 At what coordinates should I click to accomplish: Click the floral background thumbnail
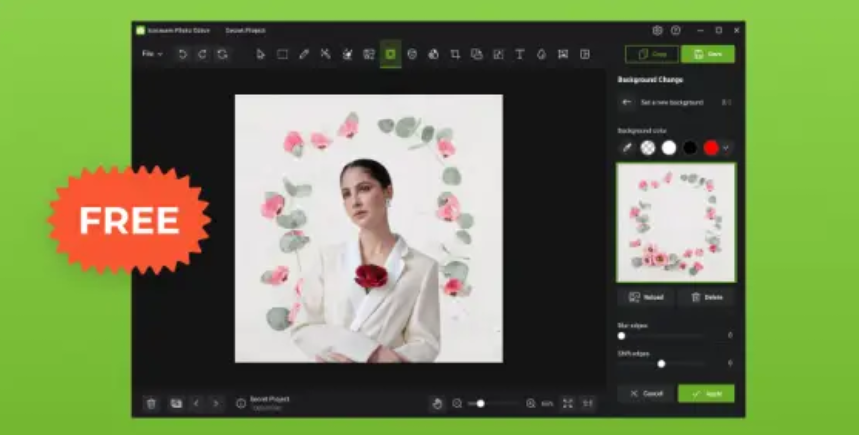[x=676, y=222]
